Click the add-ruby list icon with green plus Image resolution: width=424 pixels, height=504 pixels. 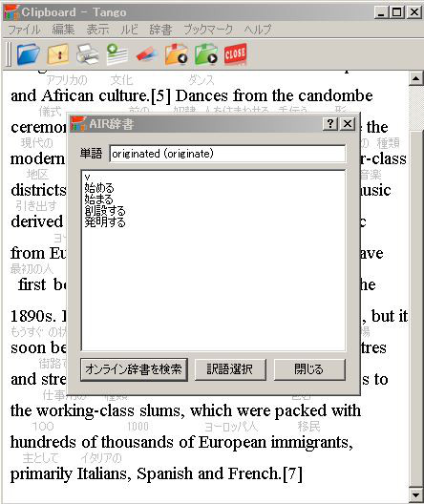tap(117, 54)
